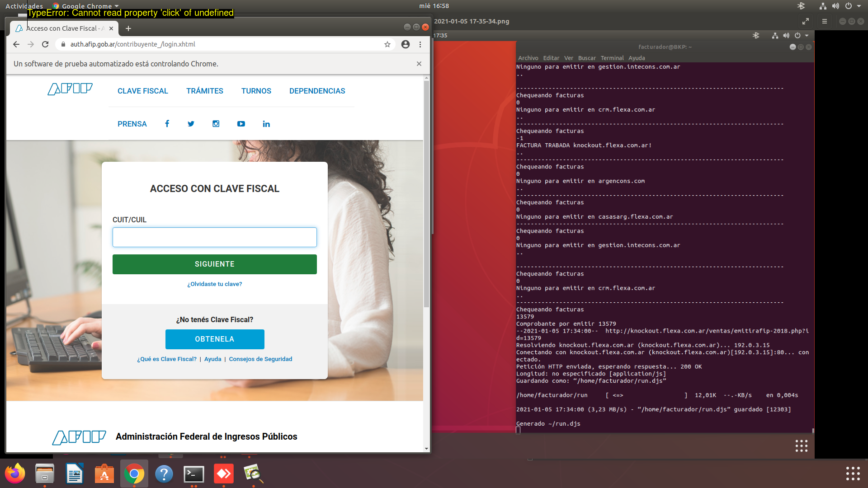Screen dimensions: 868x488
Task: Go forward in Chrome browser
Action: 31,44
